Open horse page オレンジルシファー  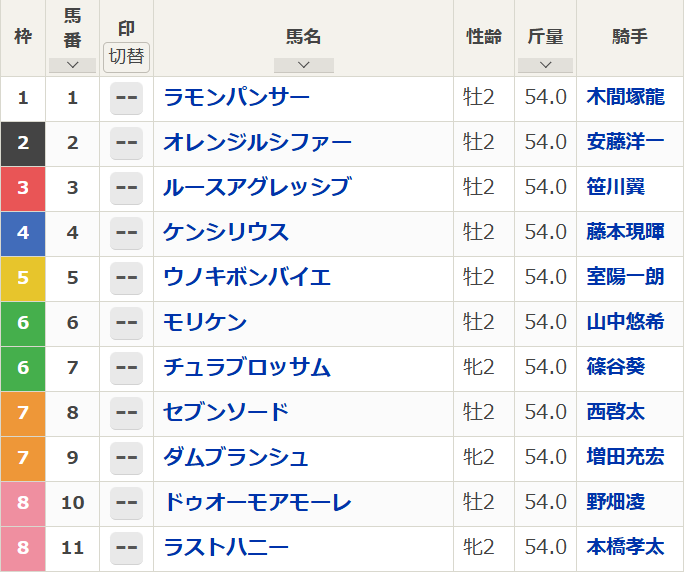(257, 143)
